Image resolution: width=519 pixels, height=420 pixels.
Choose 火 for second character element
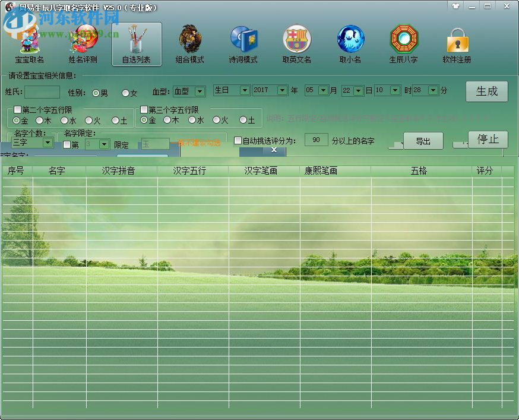(88, 120)
